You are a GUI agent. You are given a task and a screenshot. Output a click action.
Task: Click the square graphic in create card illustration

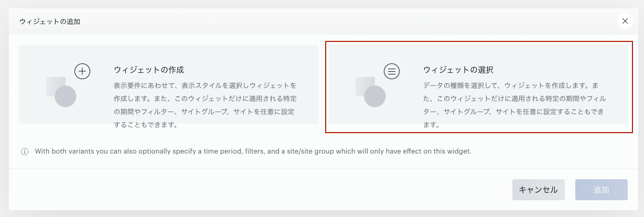pos(56,86)
